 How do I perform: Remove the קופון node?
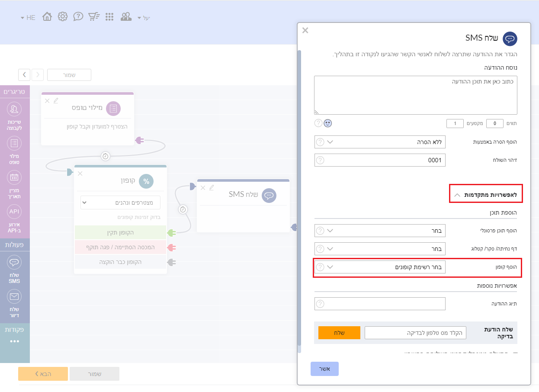coord(80,174)
